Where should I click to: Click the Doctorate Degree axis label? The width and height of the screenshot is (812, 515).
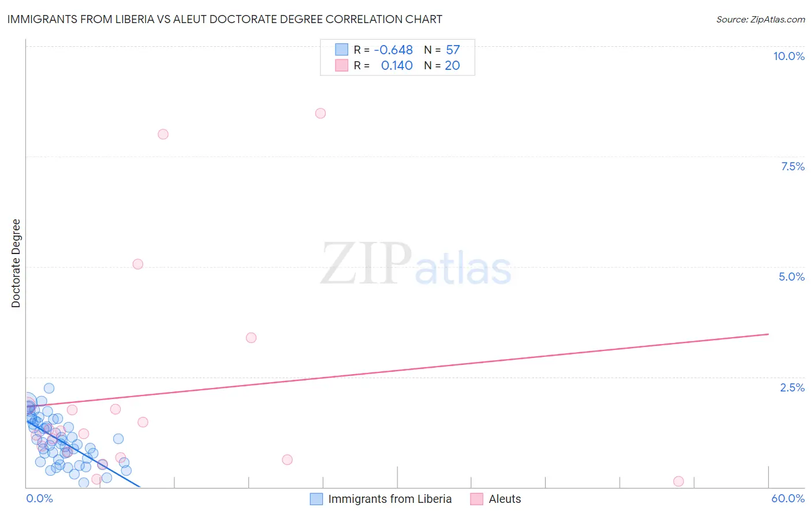[x=16, y=263]
